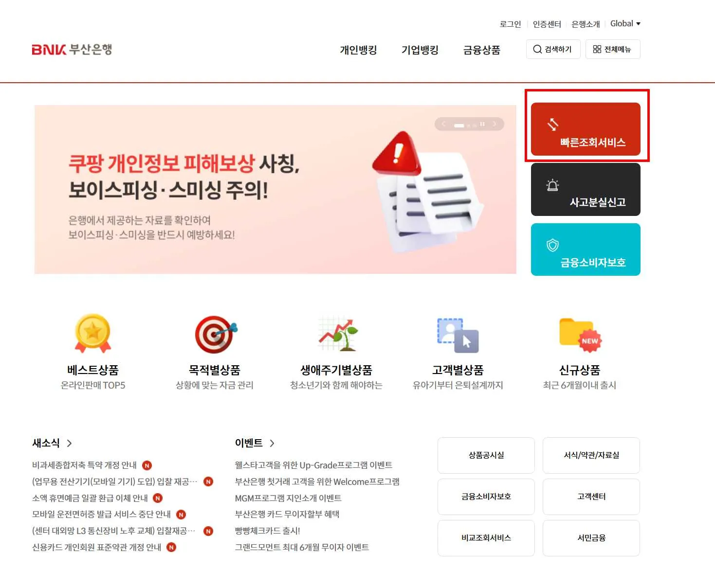Open event 웰스타고객을 위한 Up-Grade프로그램 이벤트

click(313, 465)
